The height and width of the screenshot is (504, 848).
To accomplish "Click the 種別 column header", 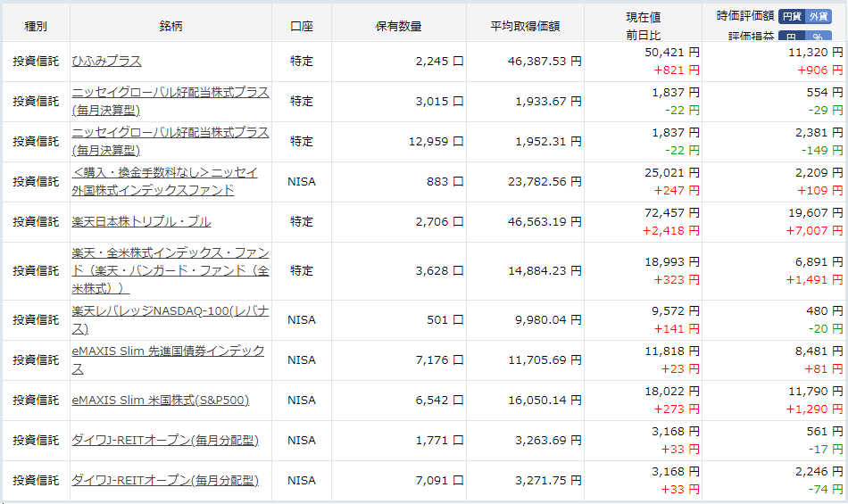I will 36,26.
